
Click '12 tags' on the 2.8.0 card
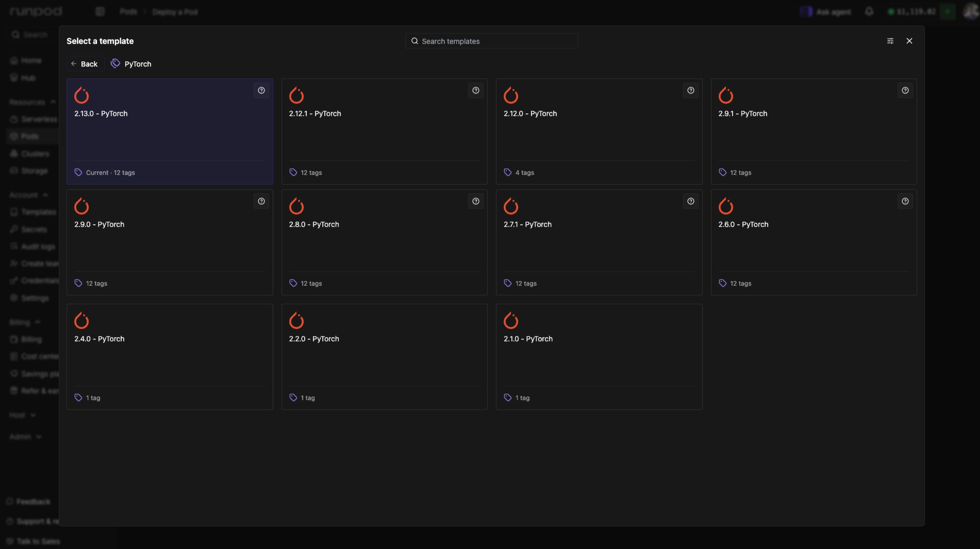point(311,284)
